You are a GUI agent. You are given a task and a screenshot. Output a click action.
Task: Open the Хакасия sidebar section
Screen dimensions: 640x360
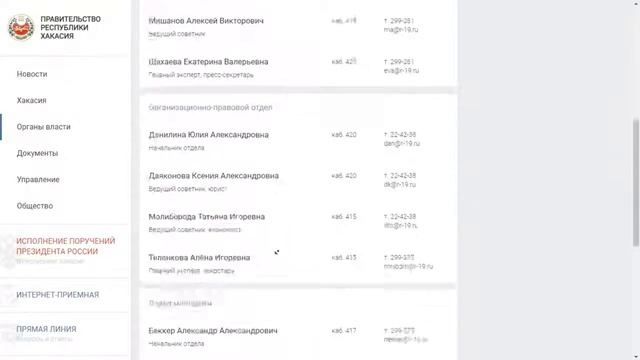tap(31, 100)
